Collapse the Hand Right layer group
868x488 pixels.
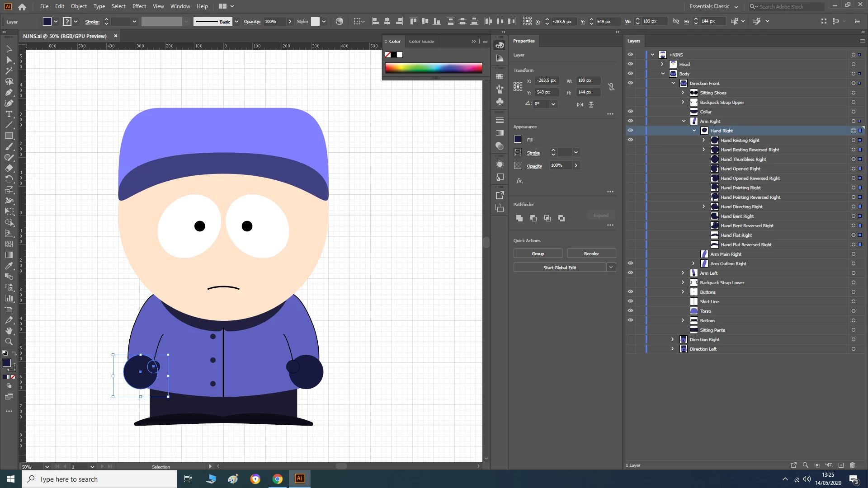click(x=694, y=131)
